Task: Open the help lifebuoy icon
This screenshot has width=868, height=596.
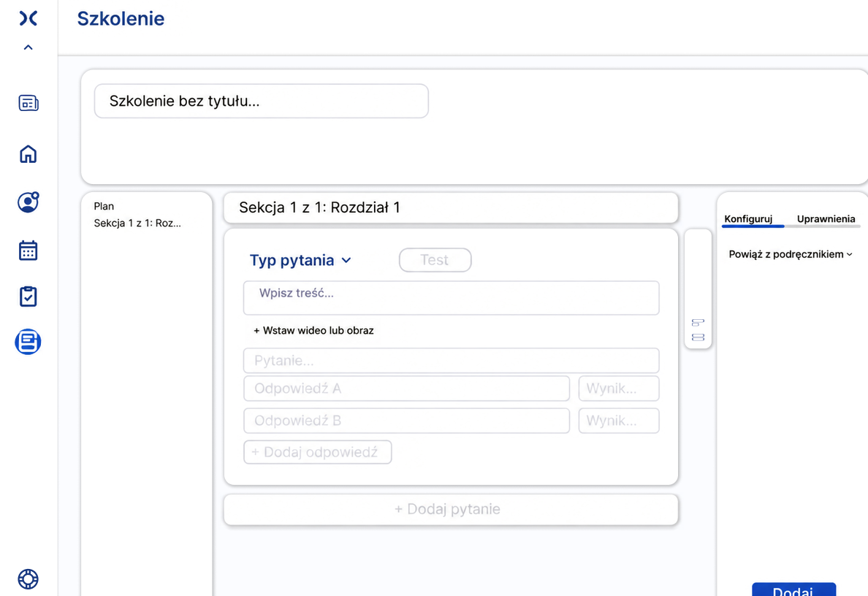Action: 28,579
